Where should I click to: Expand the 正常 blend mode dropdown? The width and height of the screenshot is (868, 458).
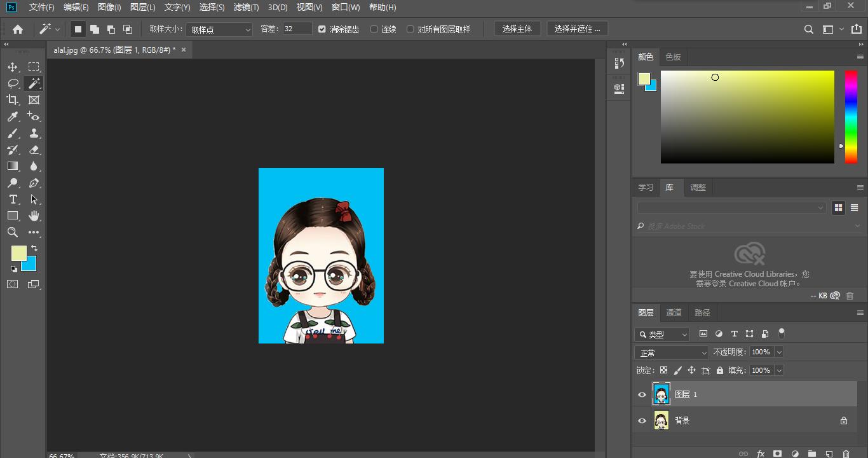(671, 352)
